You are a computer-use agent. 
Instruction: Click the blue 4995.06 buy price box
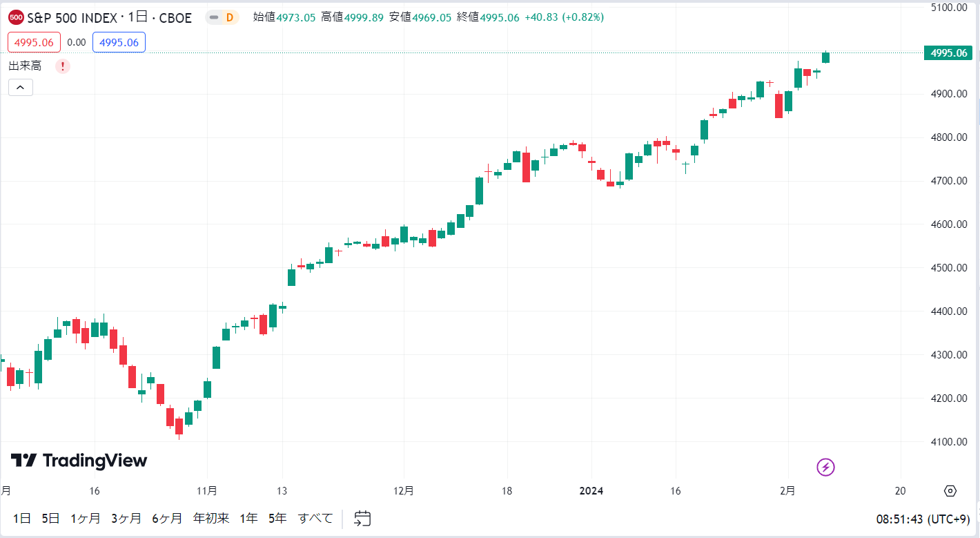click(x=119, y=42)
